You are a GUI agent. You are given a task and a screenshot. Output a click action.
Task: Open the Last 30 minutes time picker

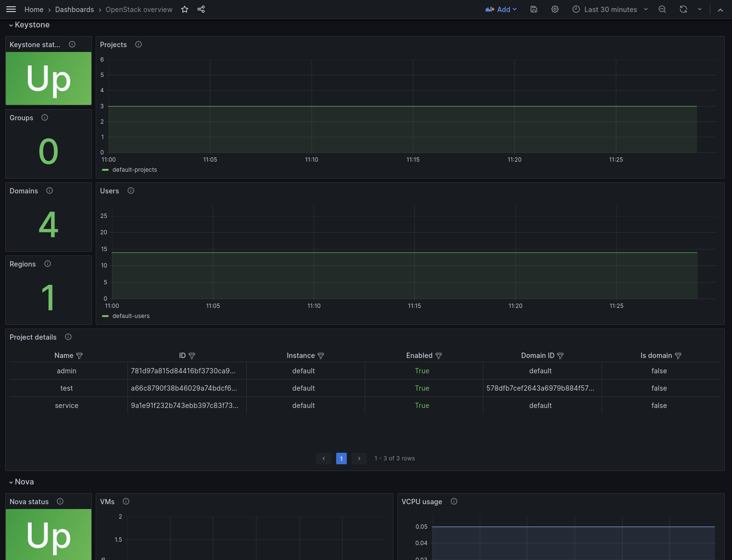(610, 10)
